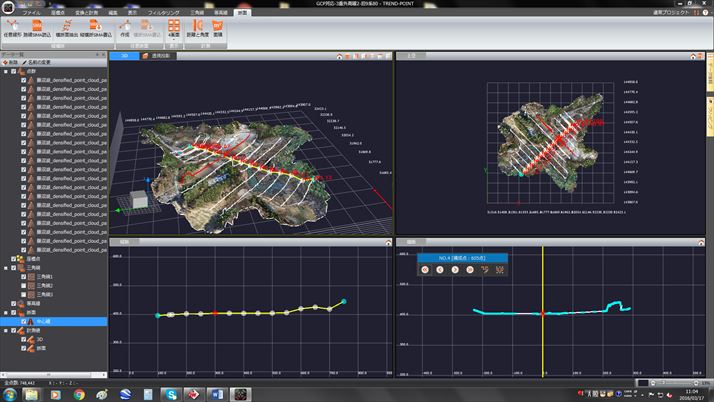
Task: Enable the 三角網3 checkbox
Action: coord(24,295)
